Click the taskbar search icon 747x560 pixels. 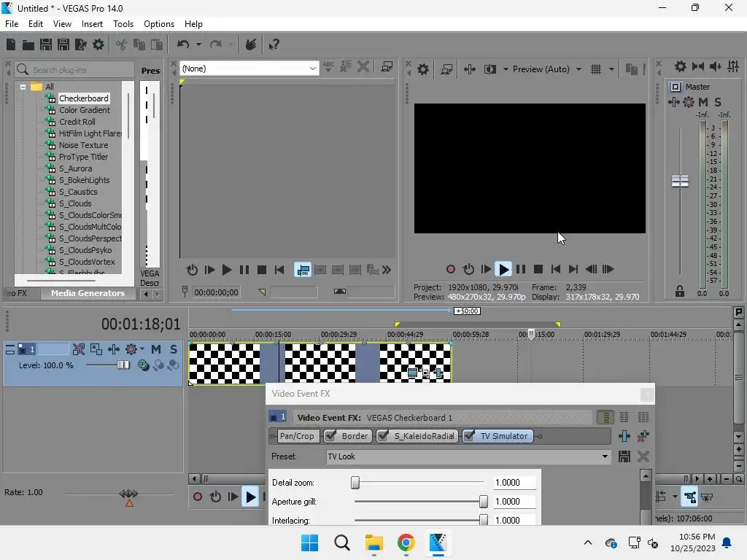(342, 542)
